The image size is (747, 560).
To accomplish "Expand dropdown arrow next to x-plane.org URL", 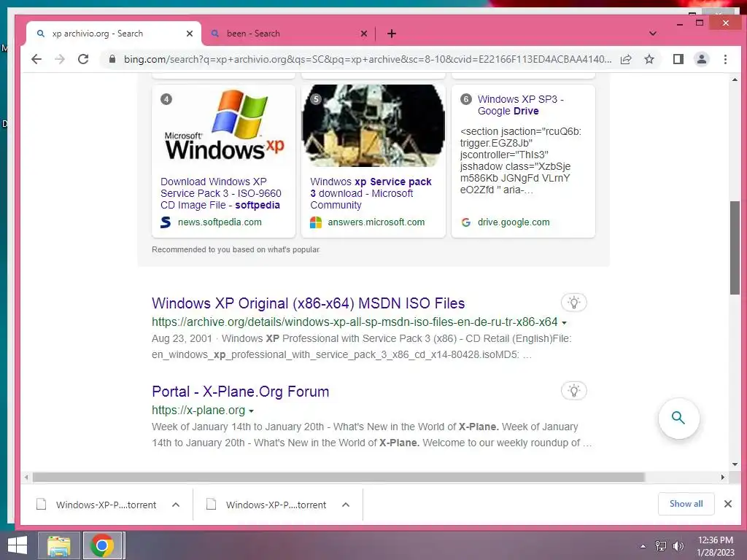I will 251,411.
